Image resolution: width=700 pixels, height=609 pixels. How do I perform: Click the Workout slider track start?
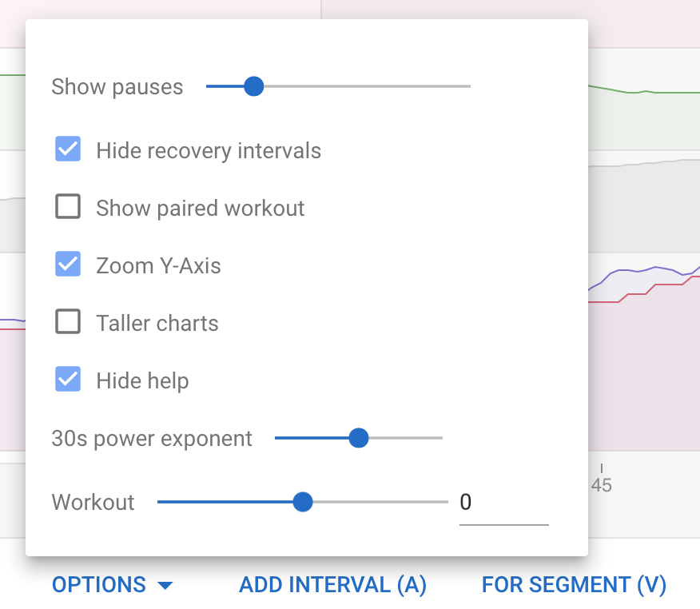click(x=158, y=502)
